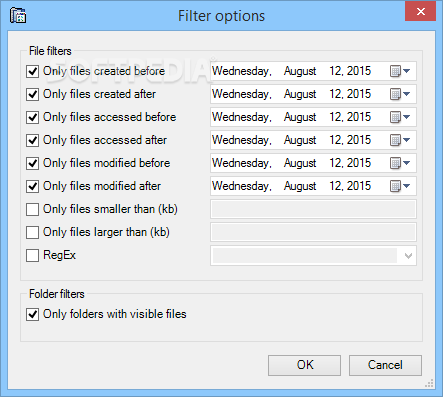The image size is (443, 397).
Task: Cancel the filter options dialog
Action: tap(385, 365)
